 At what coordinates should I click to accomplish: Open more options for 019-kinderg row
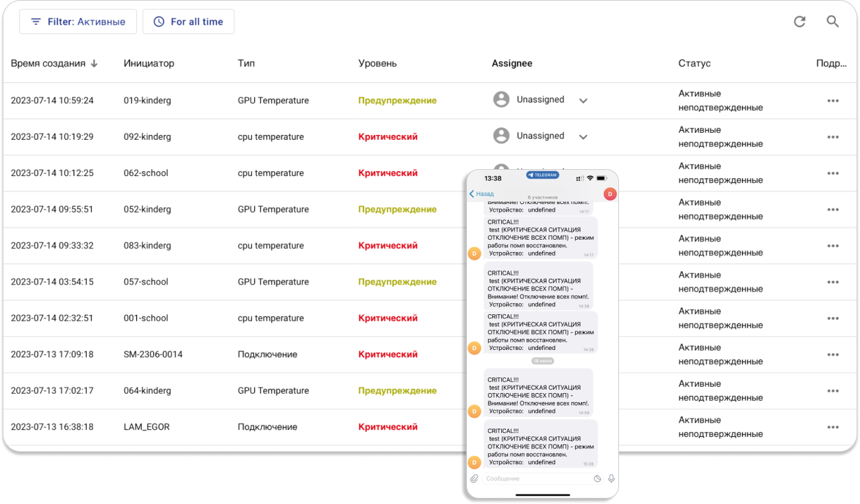[x=833, y=101]
